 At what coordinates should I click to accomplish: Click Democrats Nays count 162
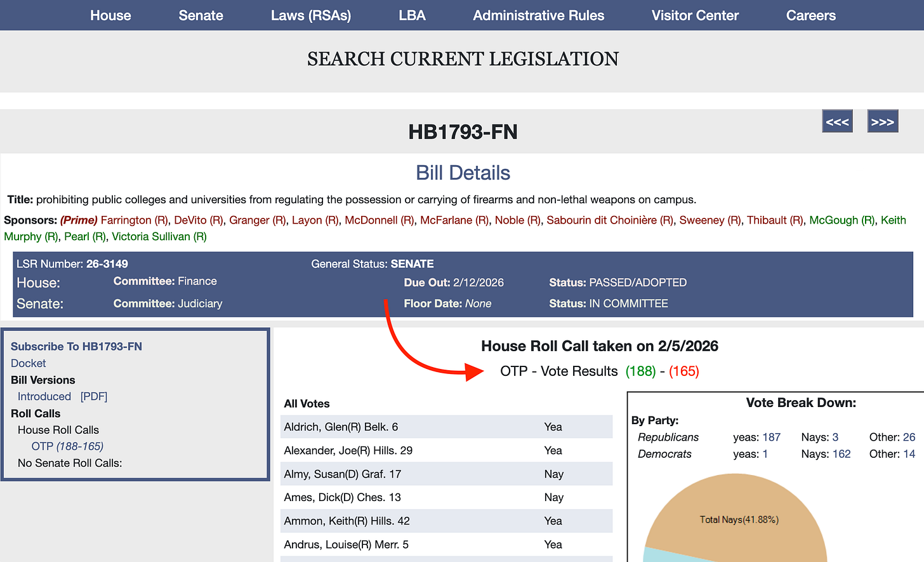click(841, 454)
